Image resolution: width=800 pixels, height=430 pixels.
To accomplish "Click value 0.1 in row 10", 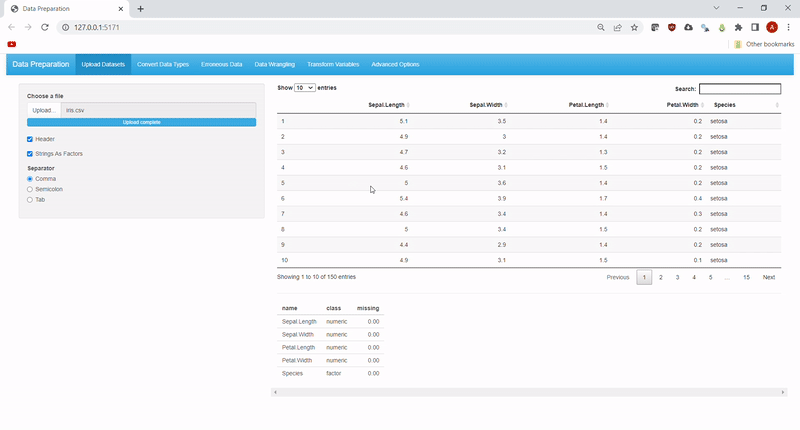I will coord(697,260).
